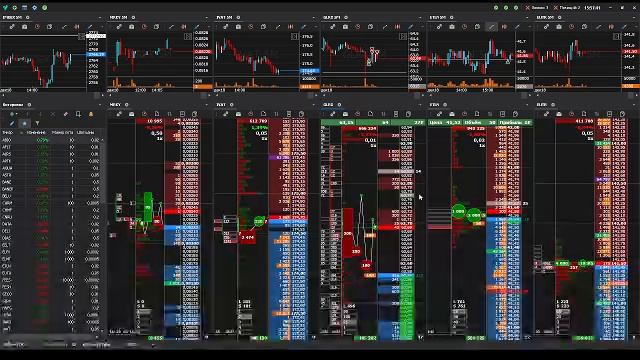Click the clock icon in the third chart toolbar

[x=251, y=27]
